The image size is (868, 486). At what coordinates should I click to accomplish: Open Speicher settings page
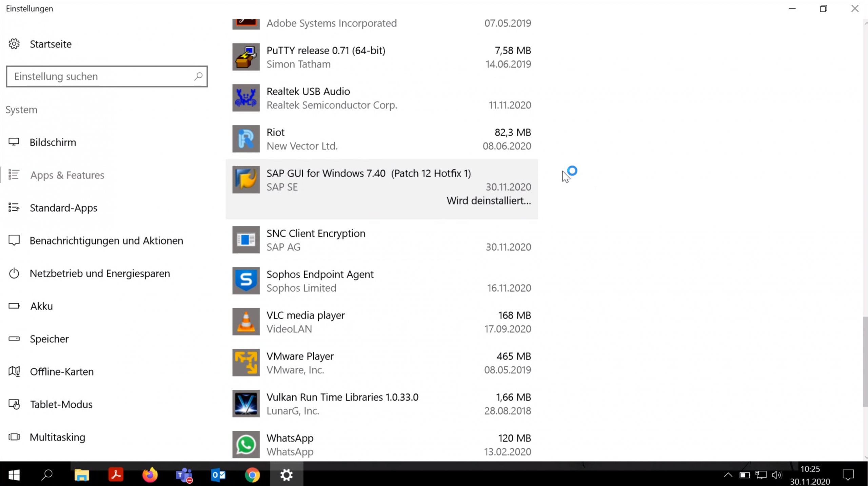(x=49, y=339)
